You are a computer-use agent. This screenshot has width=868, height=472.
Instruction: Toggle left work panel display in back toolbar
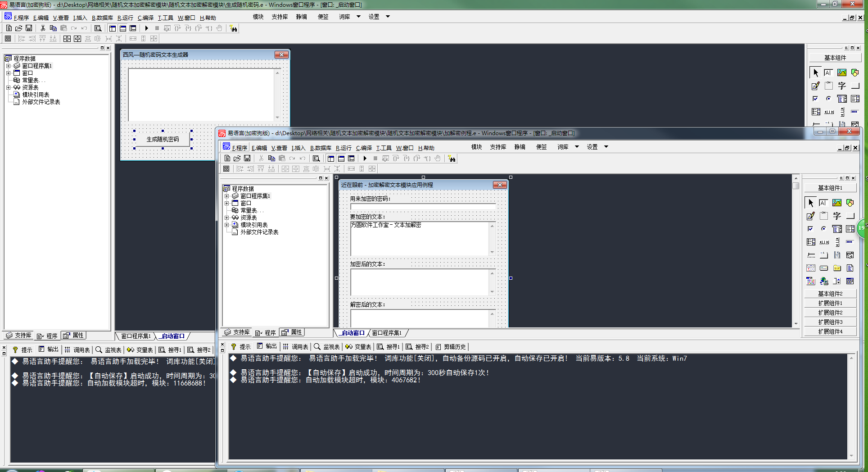pos(113,28)
